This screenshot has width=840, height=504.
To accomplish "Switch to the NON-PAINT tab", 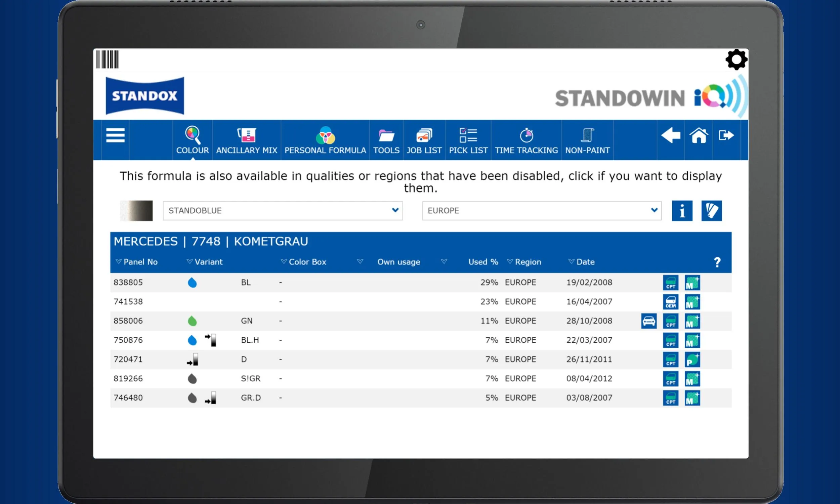I will pyautogui.click(x=587, y=140).
